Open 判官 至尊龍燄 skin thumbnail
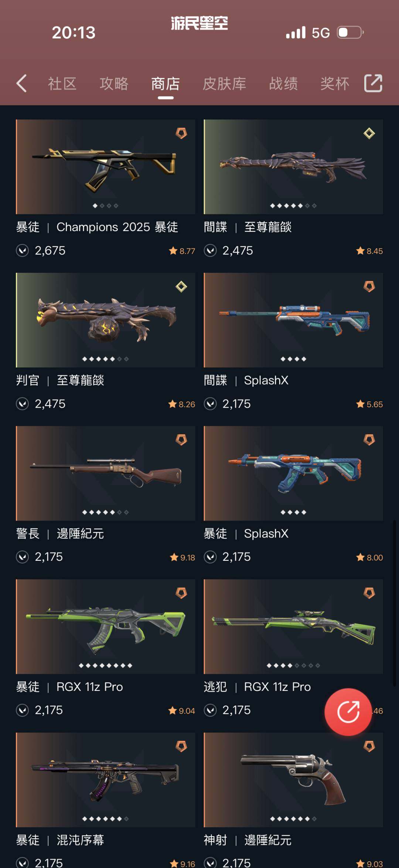 click(105, 320)
